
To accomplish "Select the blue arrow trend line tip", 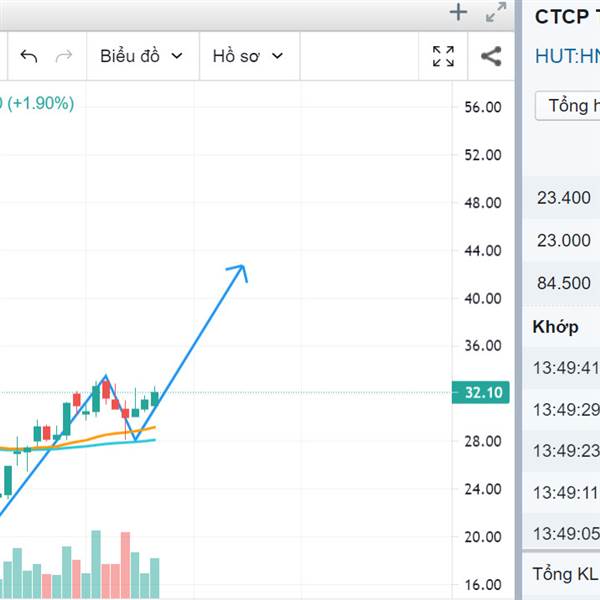I will 240,269.
